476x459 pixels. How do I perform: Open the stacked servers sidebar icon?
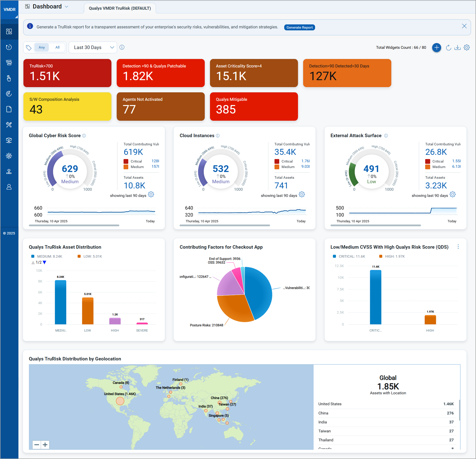[9, 62]
